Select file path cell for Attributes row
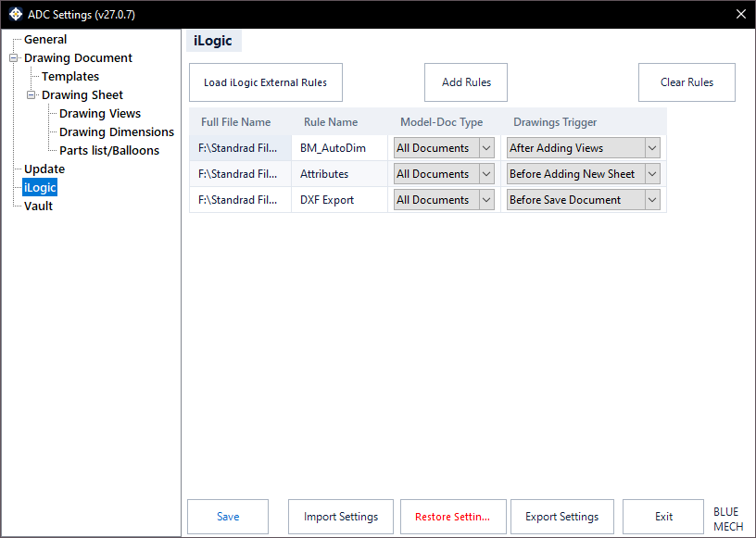The height and width of the screenshot is (538, 756). point(240,174)
